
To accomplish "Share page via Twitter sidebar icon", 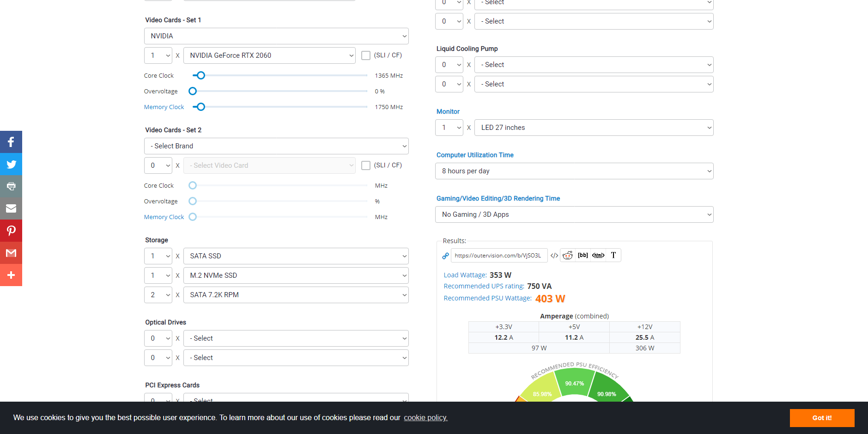I will 11,164.
